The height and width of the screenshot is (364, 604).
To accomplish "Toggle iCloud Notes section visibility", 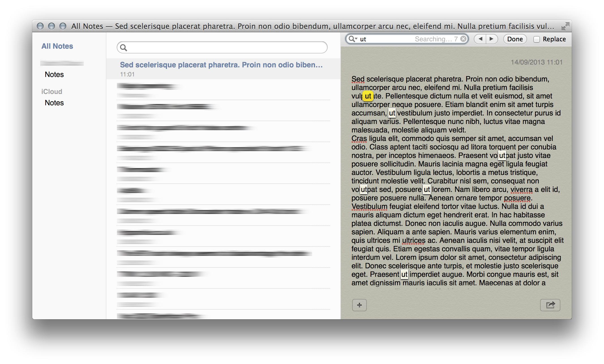I will (51, 91).
